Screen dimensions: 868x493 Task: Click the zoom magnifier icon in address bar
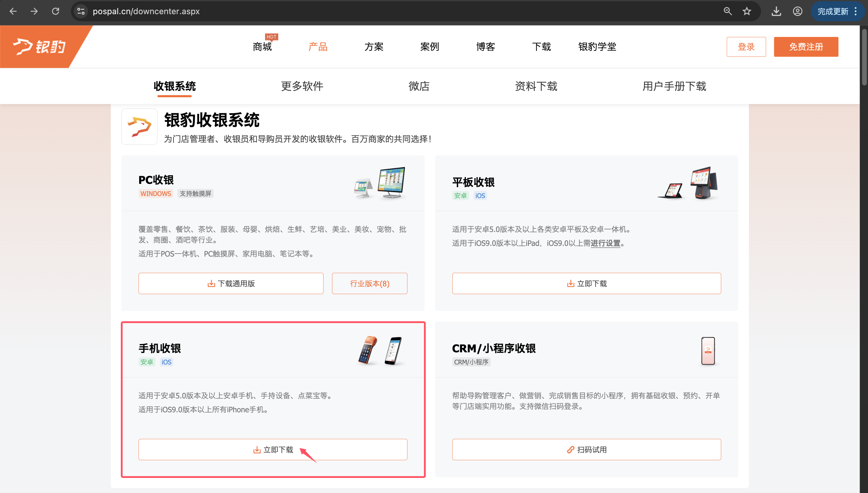tap(728, 11)
